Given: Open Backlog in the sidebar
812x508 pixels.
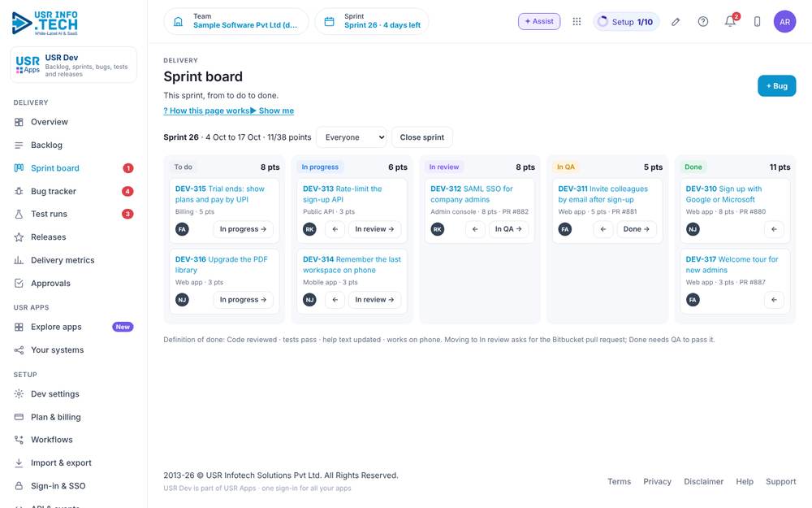Looking at the screenshot, I should (x=74, y=145).
